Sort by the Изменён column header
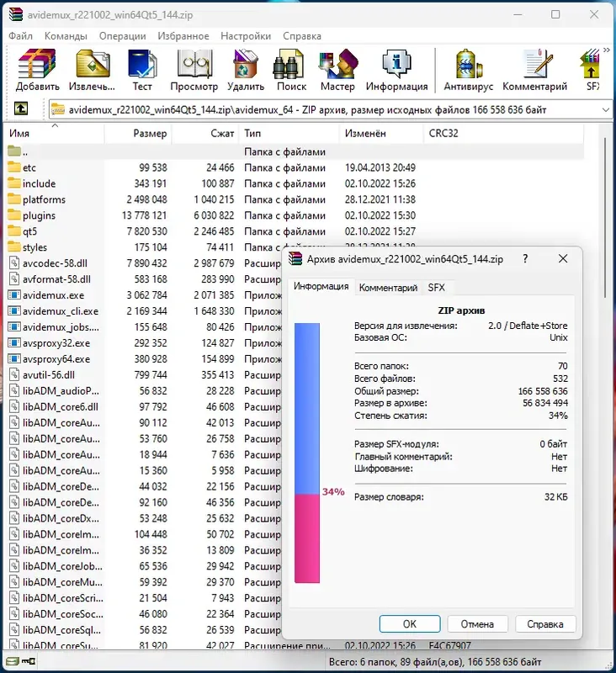 tap(381, 134)
